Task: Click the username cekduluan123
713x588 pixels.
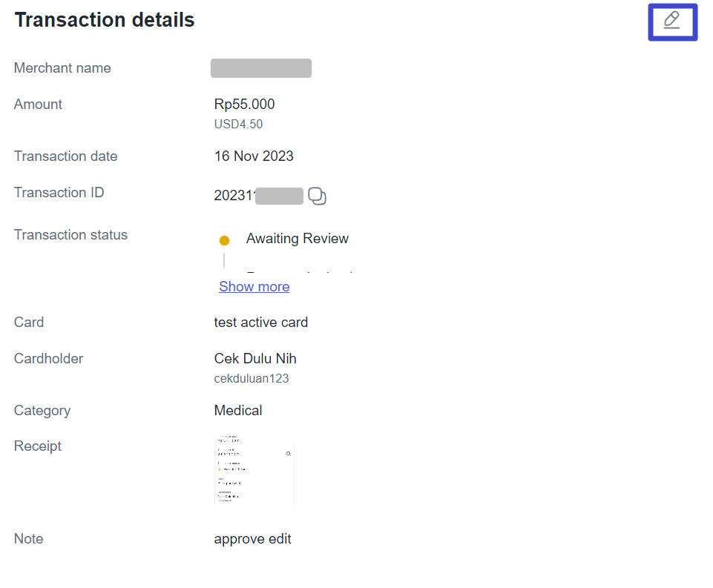Action: coord(251,379)
